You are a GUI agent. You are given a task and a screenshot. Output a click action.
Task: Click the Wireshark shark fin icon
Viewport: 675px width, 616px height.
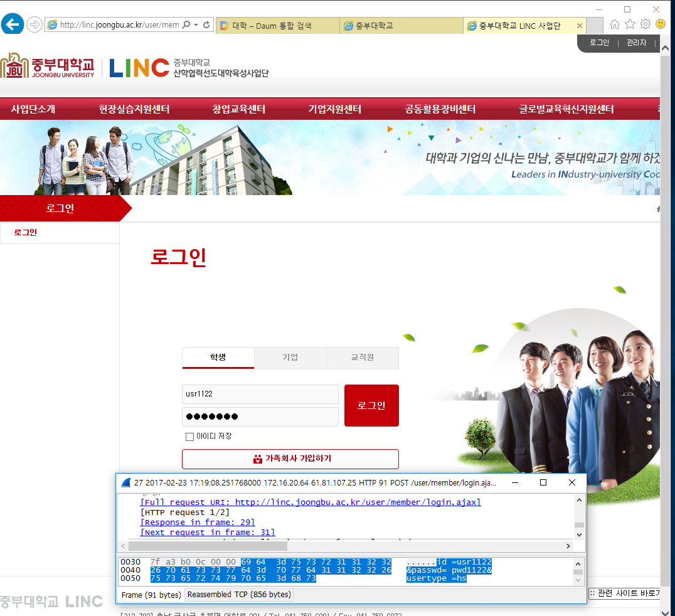125,482
